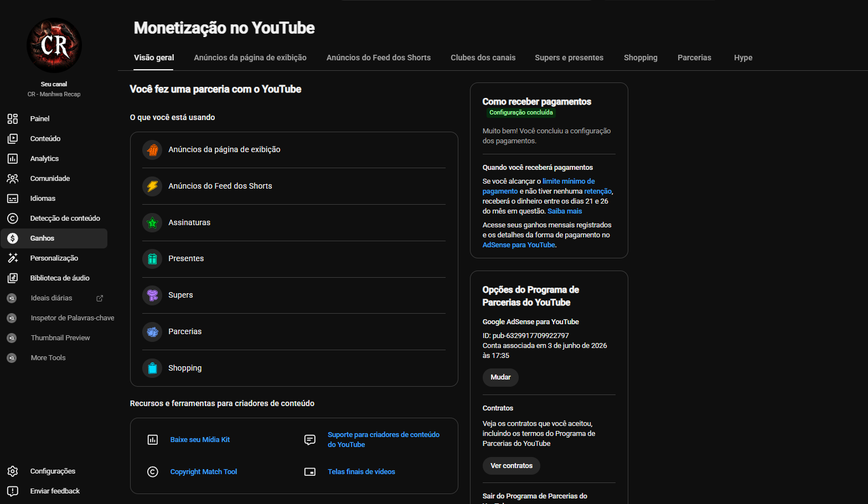Open More Tools in the sidebar
Viewport: 868px width, 504px height.
pos(48,358)
